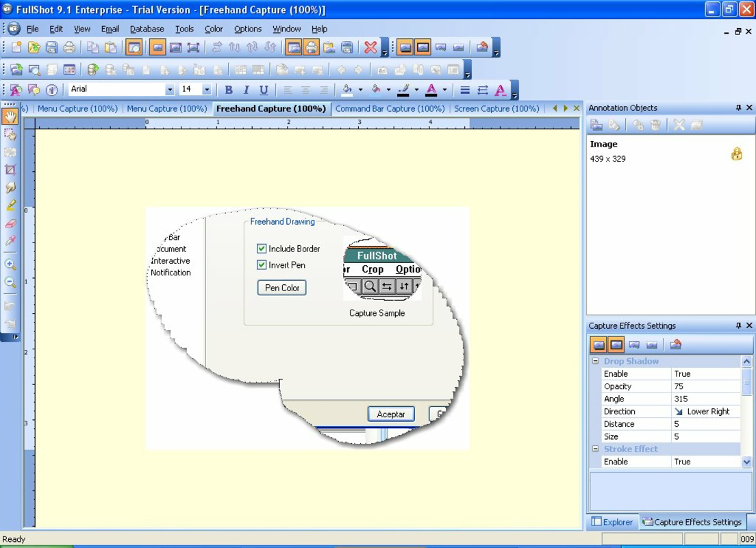The width and height of the screenshot is (756, 548).
Task: Open the fill color dropdown arrow
Action: [x=360, y=90]
